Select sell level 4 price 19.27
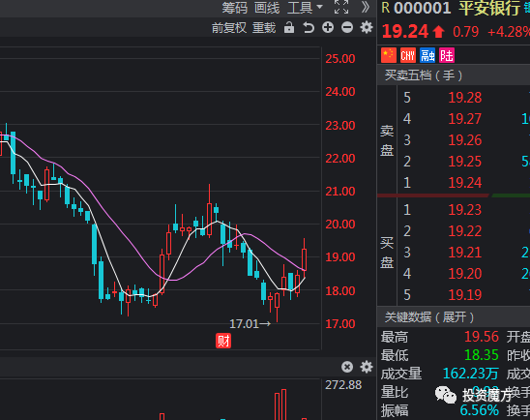Viewport: 530px width, 420px height. [465, 119]
